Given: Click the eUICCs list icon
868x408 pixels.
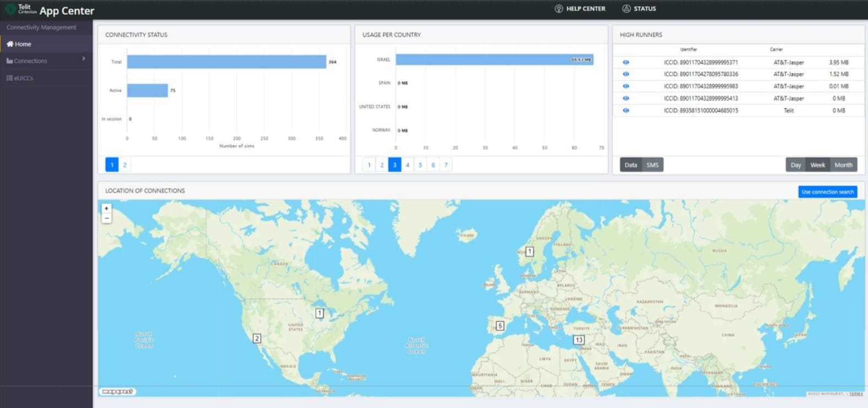Looking at the screenshot, I should (x=9, y=78).
